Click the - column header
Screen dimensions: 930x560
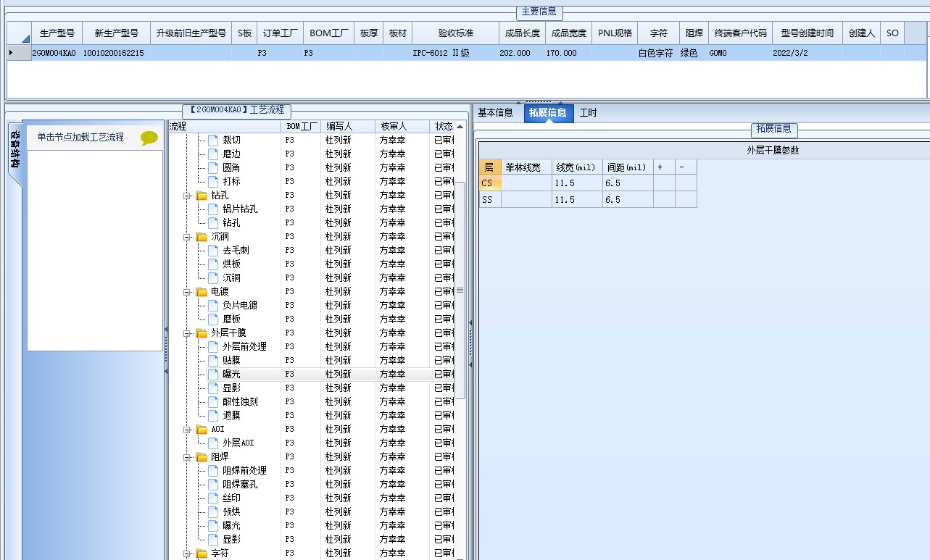[x=686, y=167]
